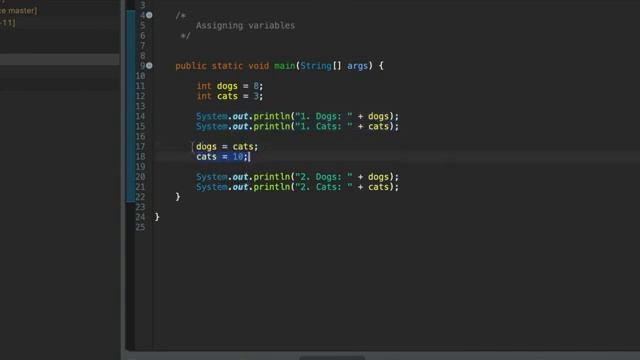Collapse the main method fold marker at line 9
Screen dimensions: 640x360
149,66
